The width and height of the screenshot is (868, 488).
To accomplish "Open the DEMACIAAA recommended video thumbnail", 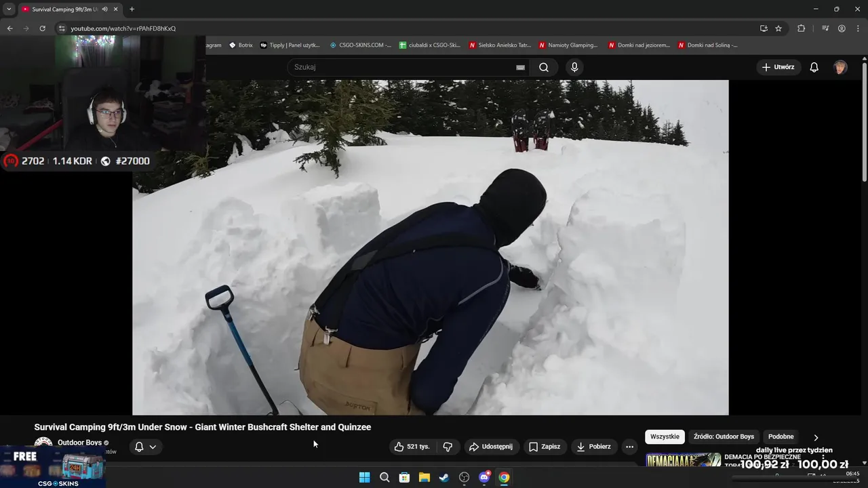I will click(x=683, y=460).
